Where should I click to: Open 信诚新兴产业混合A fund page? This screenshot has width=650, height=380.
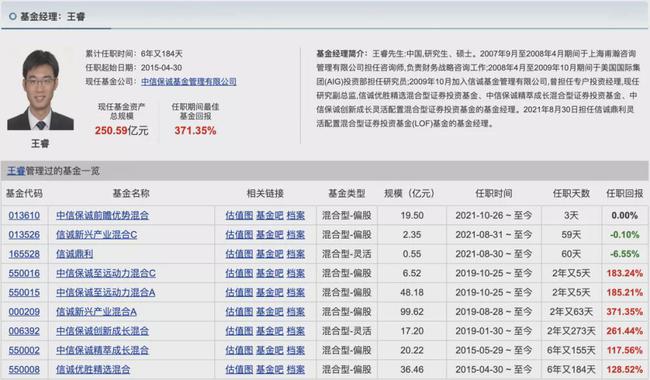coord(97,312)
